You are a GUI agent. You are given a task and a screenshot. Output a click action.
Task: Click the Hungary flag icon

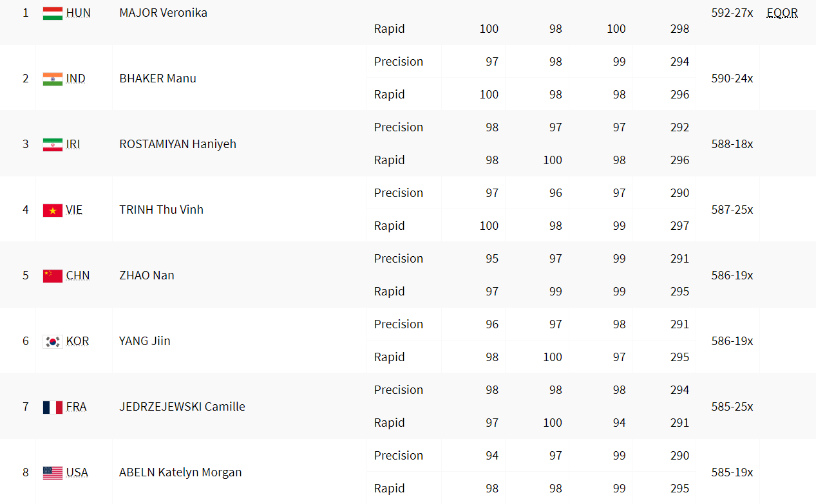click(53, 14)
